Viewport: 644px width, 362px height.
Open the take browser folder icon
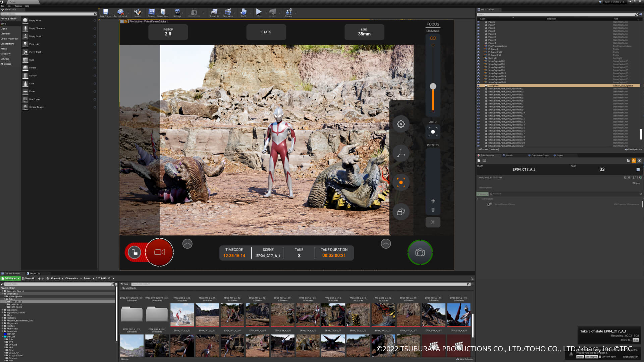[628, 161]
